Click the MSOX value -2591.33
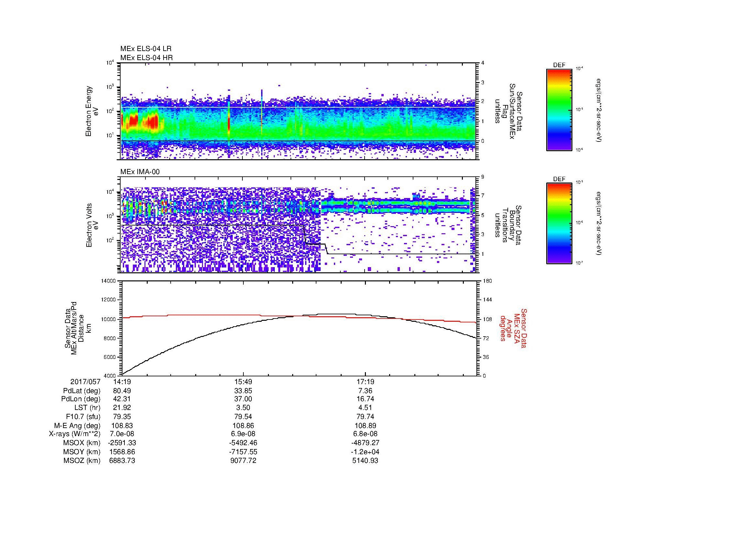This screenshot has height=534, width=756. [122, 443]
